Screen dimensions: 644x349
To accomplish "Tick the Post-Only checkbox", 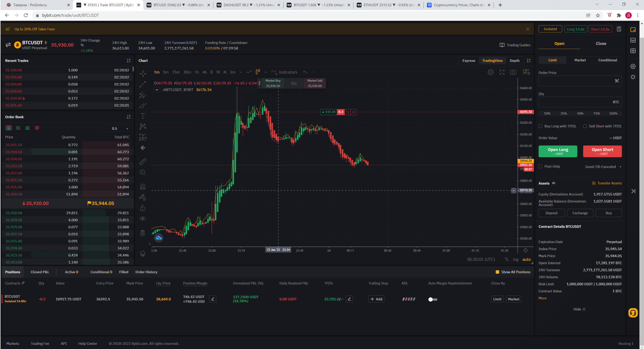I will (x=541, y=166).
